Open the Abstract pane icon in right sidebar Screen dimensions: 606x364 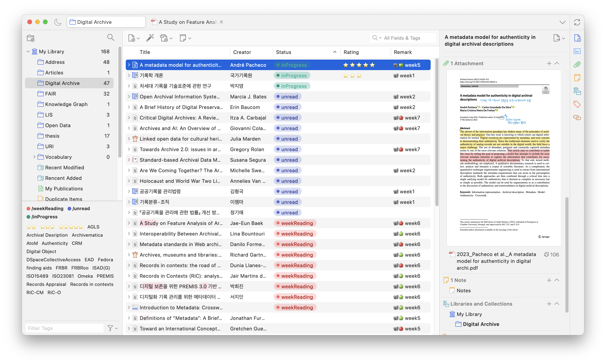(577, 51)
